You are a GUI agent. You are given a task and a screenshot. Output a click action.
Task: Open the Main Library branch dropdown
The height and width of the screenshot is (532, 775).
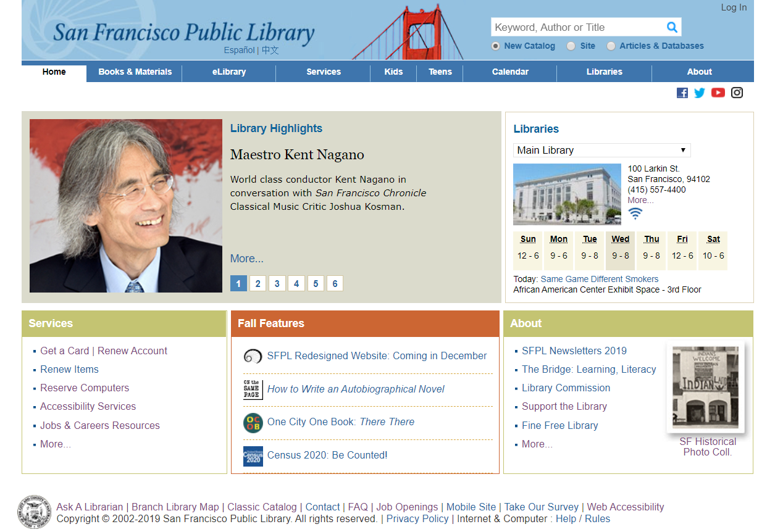[x=601, y=150]
